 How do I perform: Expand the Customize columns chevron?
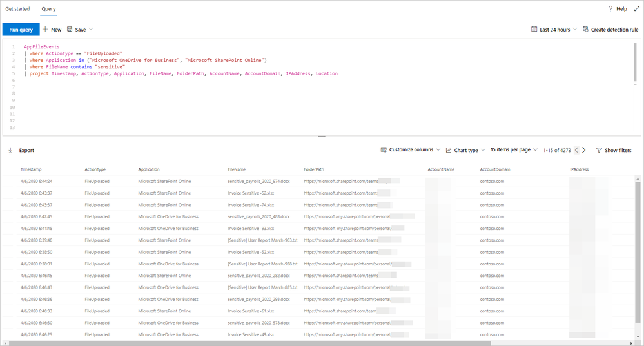(x=438, y=150)
